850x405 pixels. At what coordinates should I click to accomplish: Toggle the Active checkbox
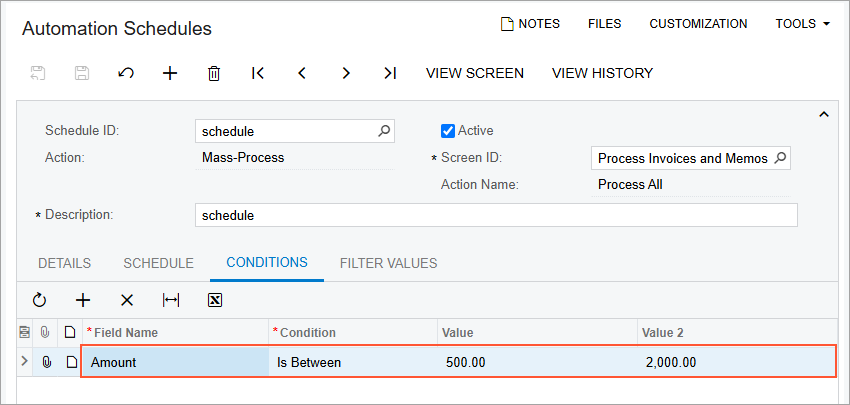[x=448, y=130]
